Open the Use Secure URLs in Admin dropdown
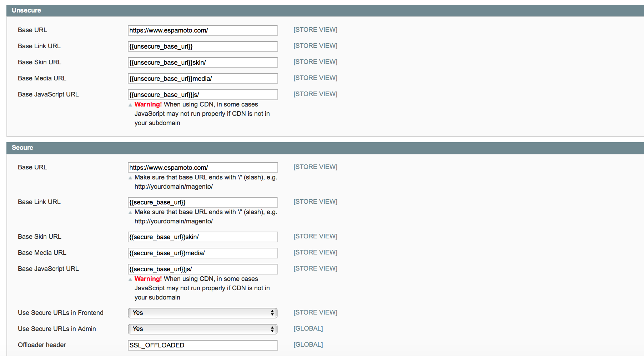 202,329
